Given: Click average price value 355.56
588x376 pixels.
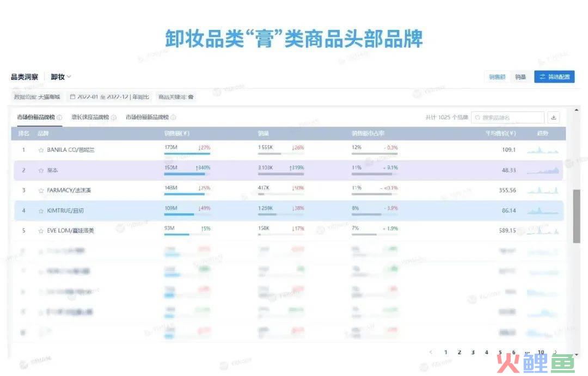Looking at the screenshot, I should point(507,190).
